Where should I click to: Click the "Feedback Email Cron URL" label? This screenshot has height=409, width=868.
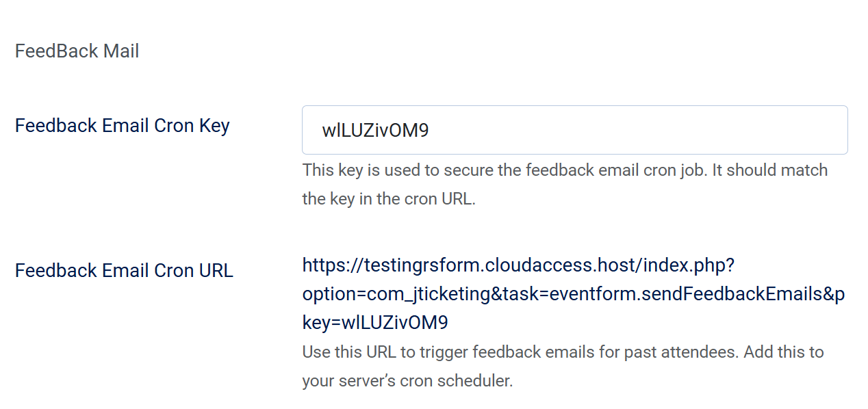click(x=124, y=271)
